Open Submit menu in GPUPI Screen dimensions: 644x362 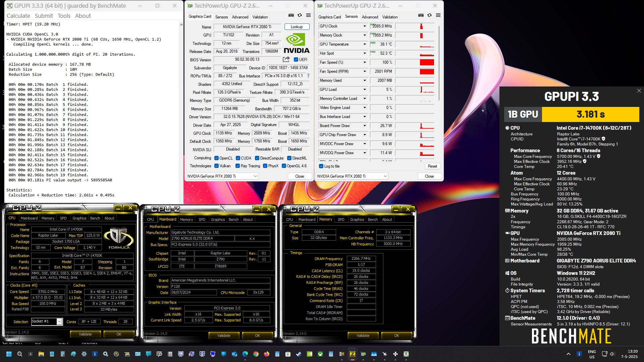pos(44,16)
